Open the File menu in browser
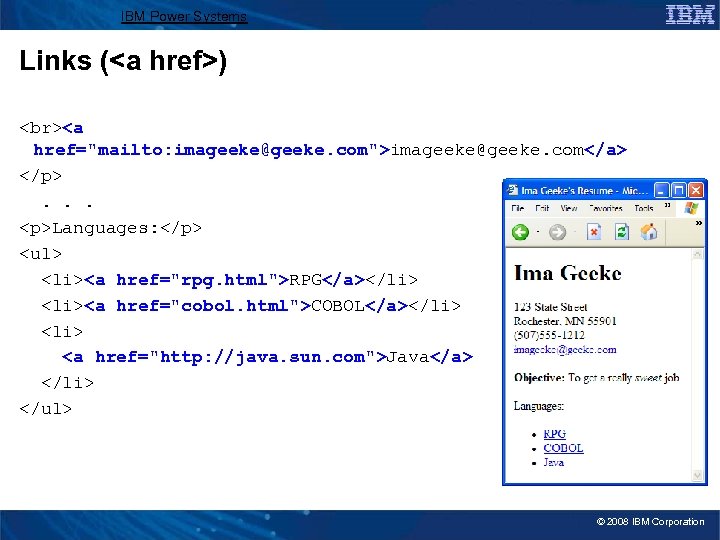The height and width of the screenshot is (540, 720). pos(518,208)
